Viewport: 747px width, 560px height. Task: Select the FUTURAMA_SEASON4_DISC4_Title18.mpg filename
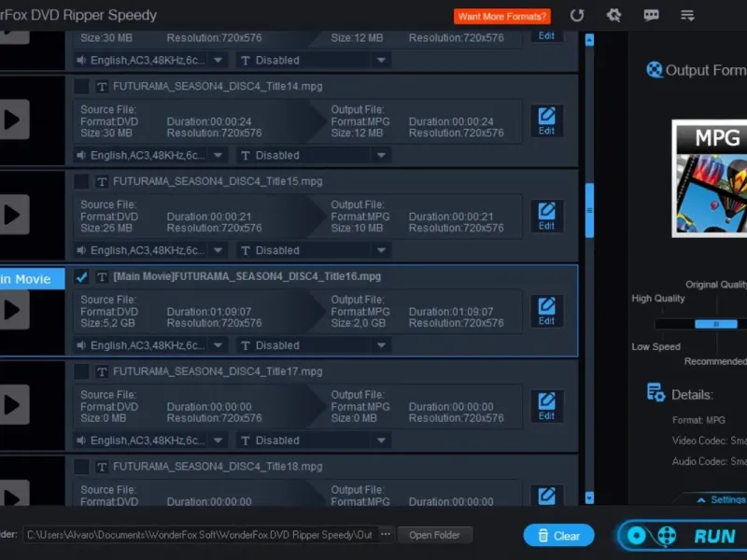218,467
